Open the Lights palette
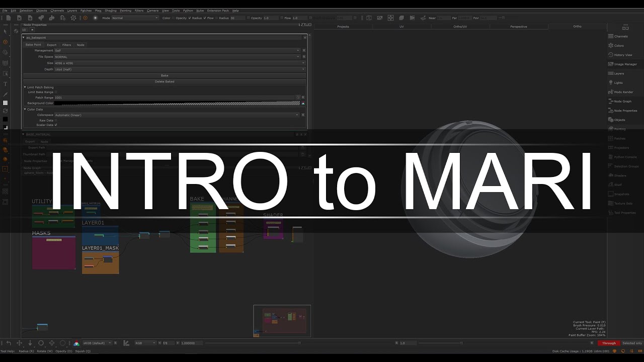The image size is (644, 362). point(616,82)
